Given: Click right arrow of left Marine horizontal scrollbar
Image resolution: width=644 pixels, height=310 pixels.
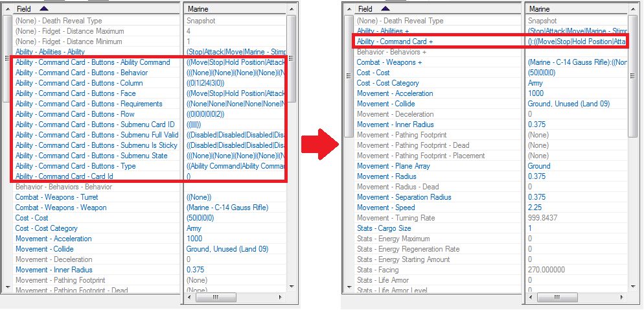Looking at the screenshot, I should [x=280, y=297].
